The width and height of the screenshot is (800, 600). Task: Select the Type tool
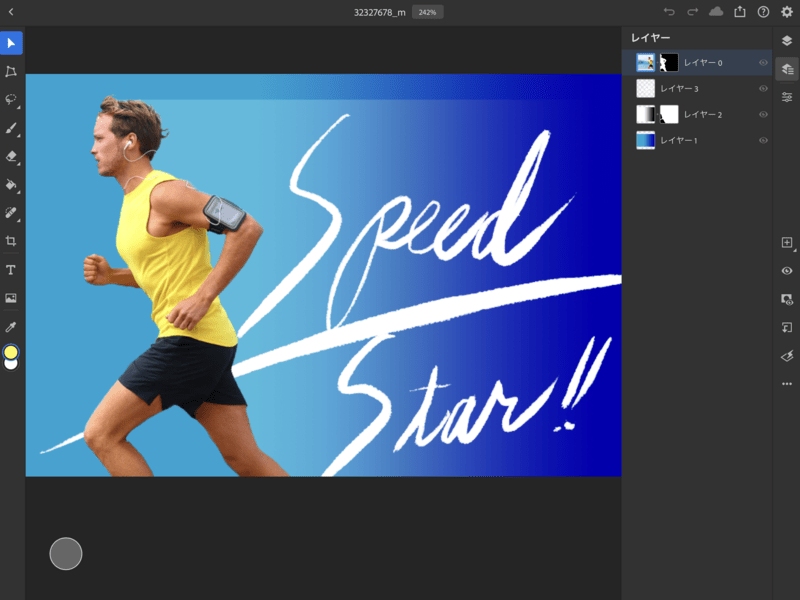click(11, 270)
